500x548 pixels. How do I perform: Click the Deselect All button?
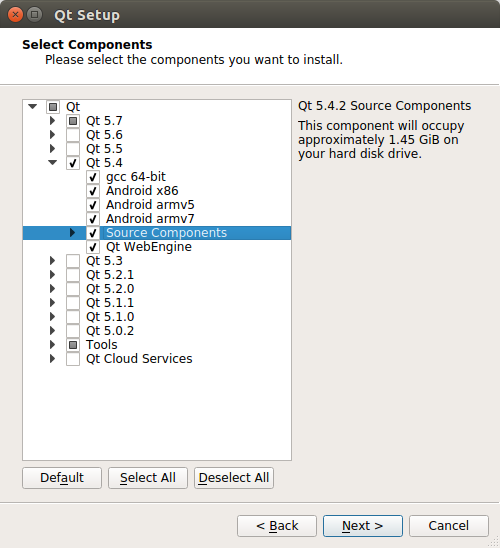[234, 478]
